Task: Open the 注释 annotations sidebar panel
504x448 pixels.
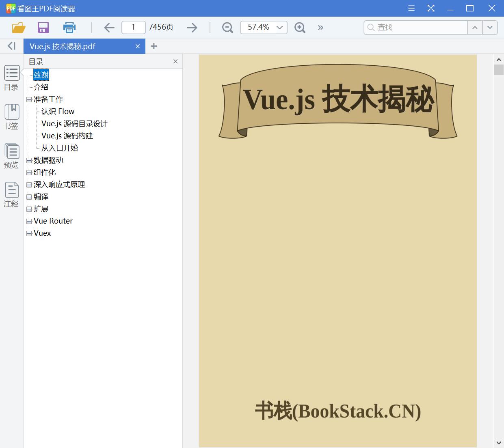Action: click(x=12, y=195)
